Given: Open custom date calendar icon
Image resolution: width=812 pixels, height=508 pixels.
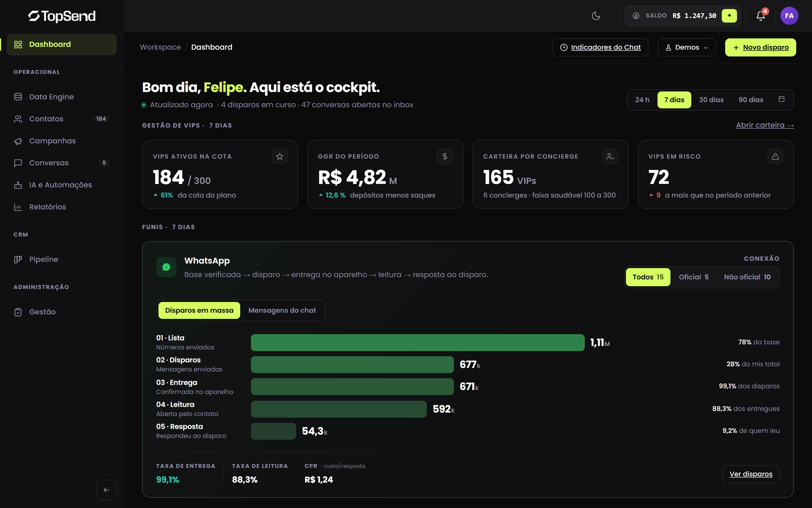Looking at the screenshot, I should [782, 99].
